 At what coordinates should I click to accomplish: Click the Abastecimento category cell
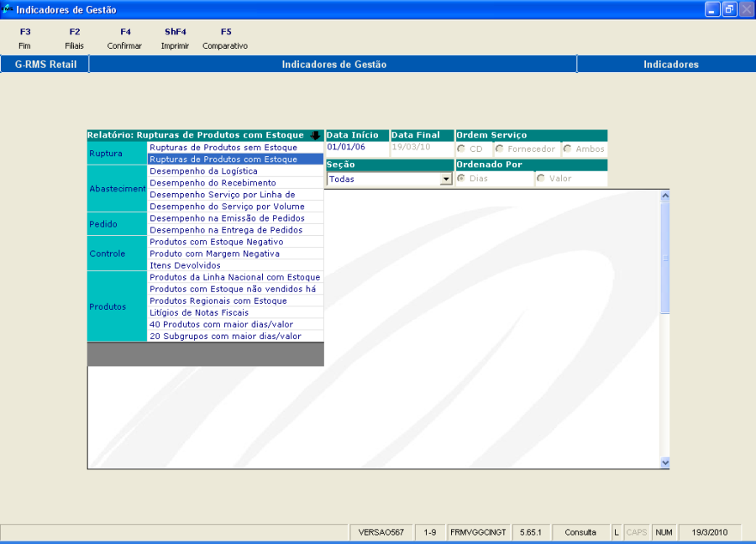(117, 188)
